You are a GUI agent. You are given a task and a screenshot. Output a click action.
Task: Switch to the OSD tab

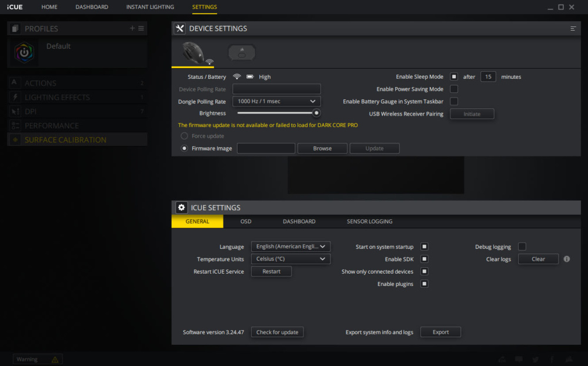[246, 221]
